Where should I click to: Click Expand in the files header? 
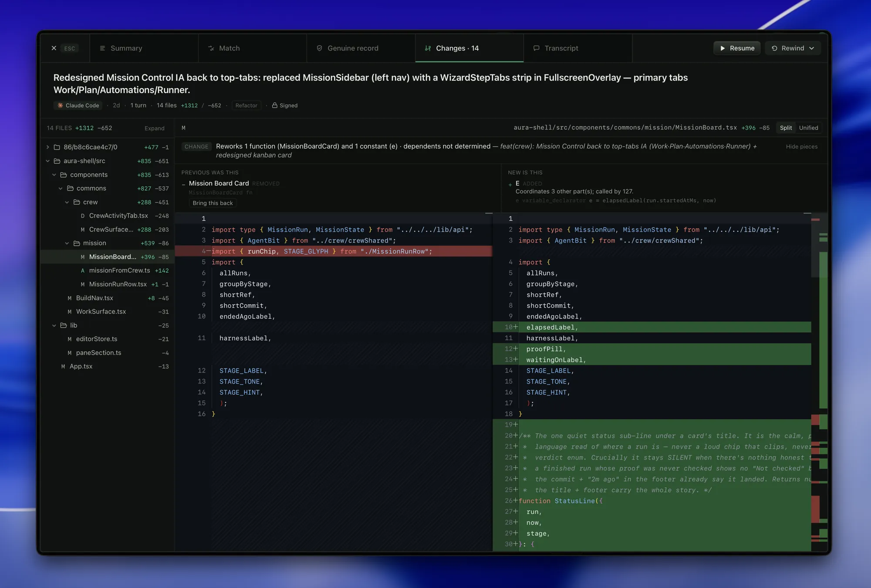pyautogui.click(x=155, y=128)
